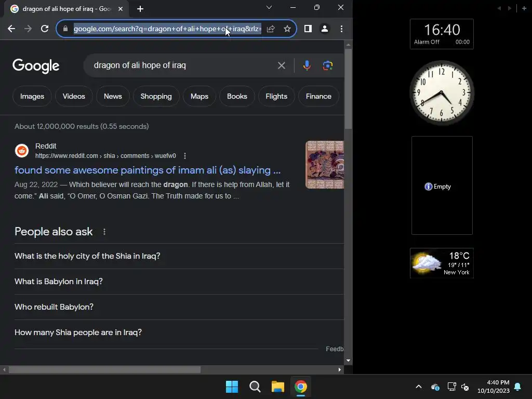Switch to Shopping results
The width and height of the screenshot is (532, 399).
pyautogui.click(x=156, y=96)
